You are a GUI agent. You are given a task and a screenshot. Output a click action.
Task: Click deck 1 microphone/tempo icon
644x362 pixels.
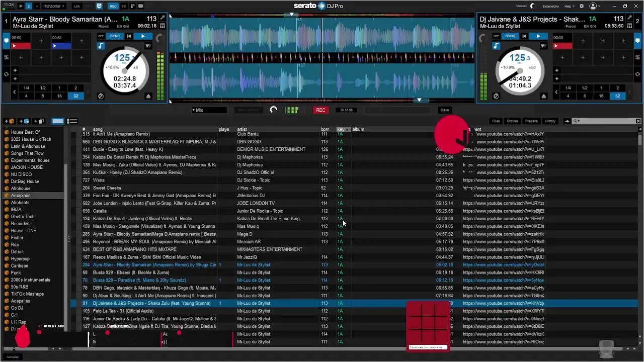tap(163, 18)
